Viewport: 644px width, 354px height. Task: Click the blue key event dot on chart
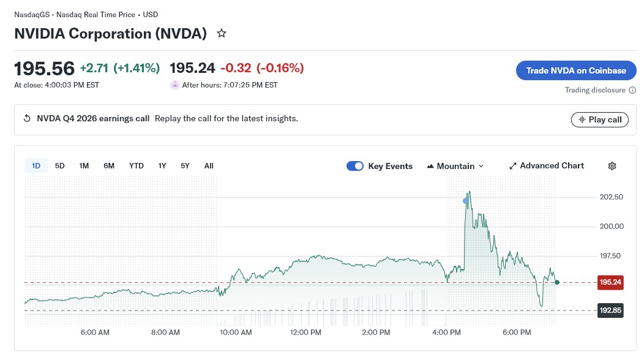pyautogui.click(x=466, y=201)
